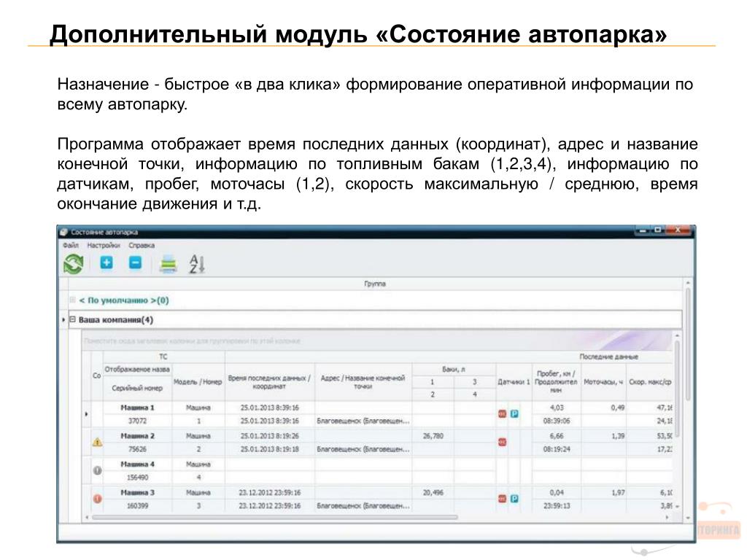The width and height of the screenshot is (747, 560).
Task: Click mileage value 6,66
Action: coord(557,436)
